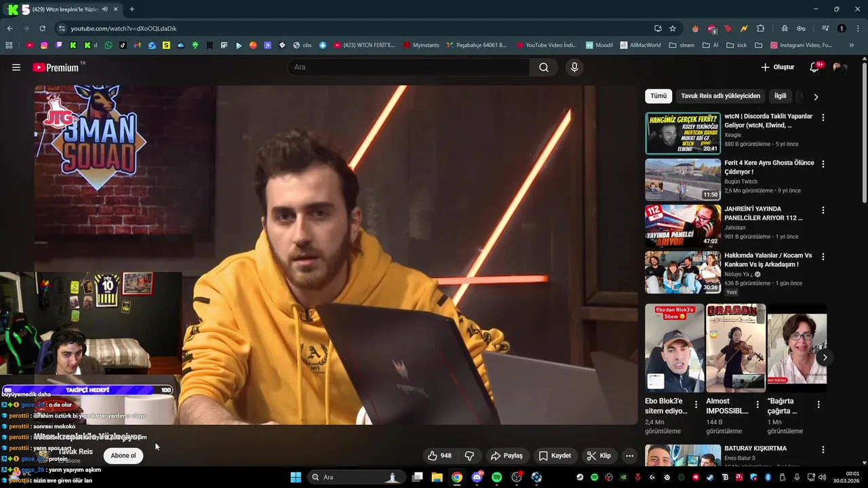The height and width of the screenshot is (488, 868).
Task: Open the 47:02 JAHREIN'İ YAYINDA thumbnail
Action: point(683,226)
